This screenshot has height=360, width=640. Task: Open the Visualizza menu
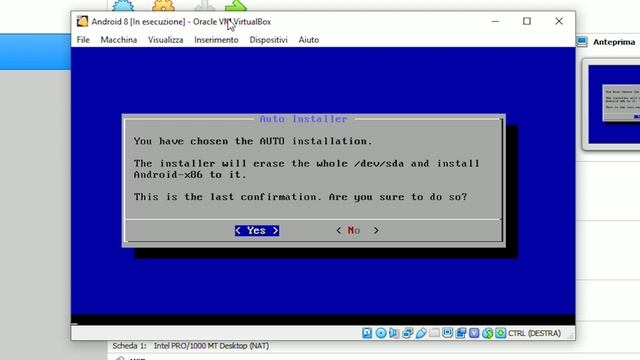pos(165,40)
